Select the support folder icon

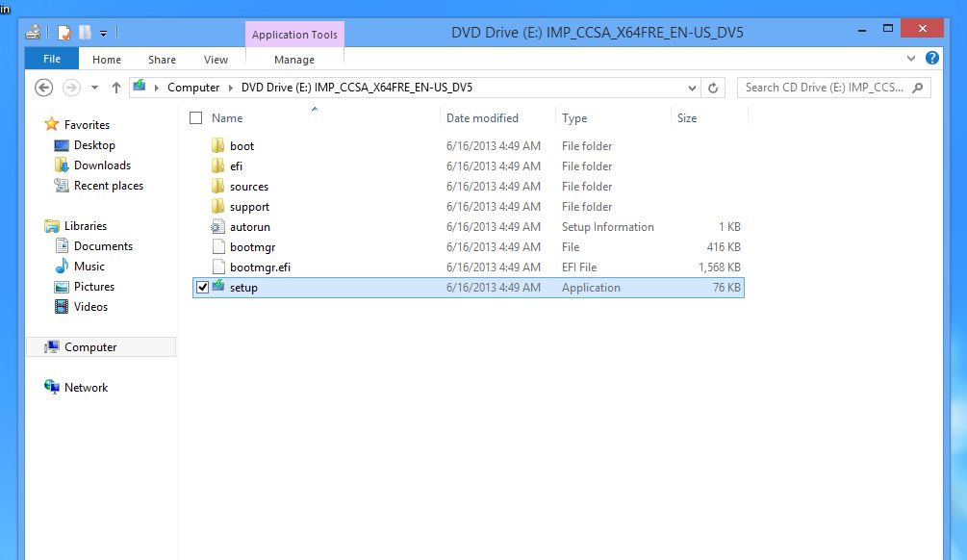point(217,207)
